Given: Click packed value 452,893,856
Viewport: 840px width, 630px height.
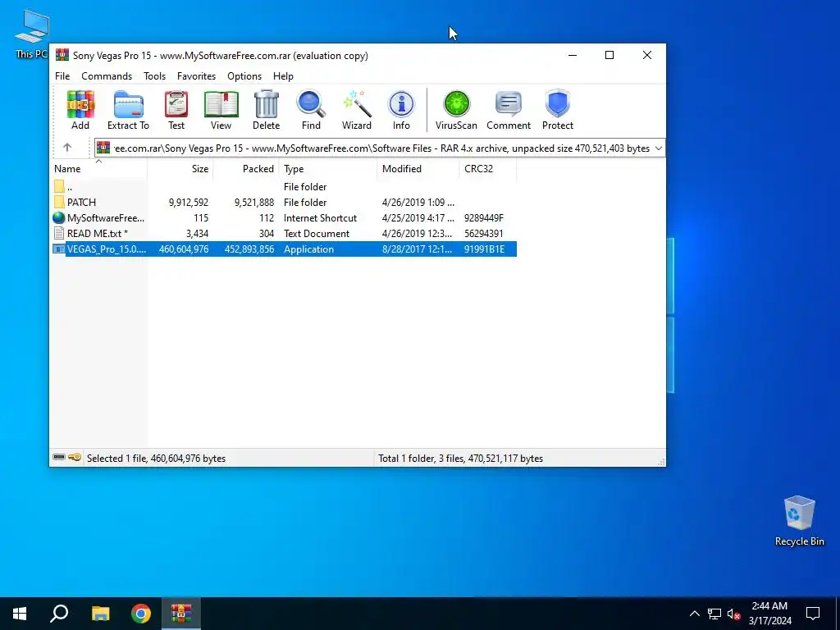Looking at the screenshot, I should click(249, 249).
